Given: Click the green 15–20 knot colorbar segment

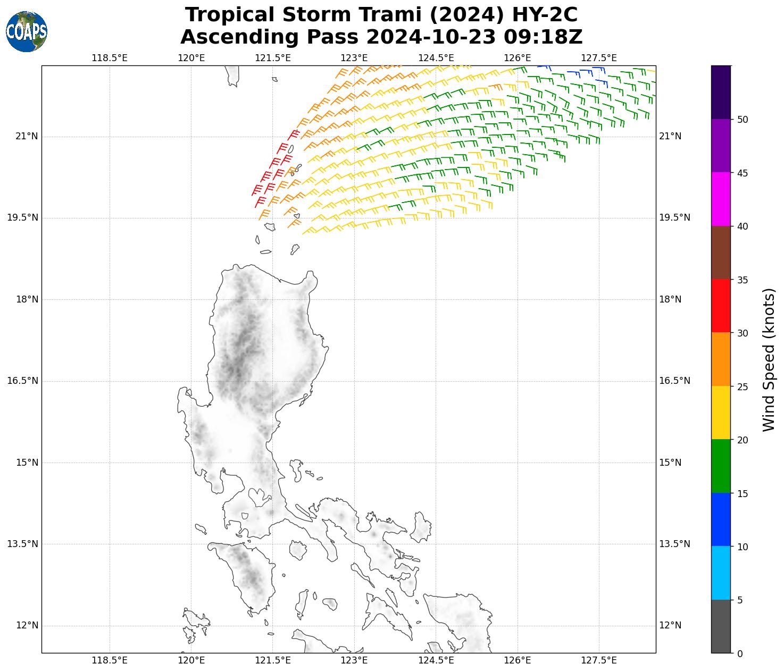Looking at the screenshot, I should tap(721, 466).
